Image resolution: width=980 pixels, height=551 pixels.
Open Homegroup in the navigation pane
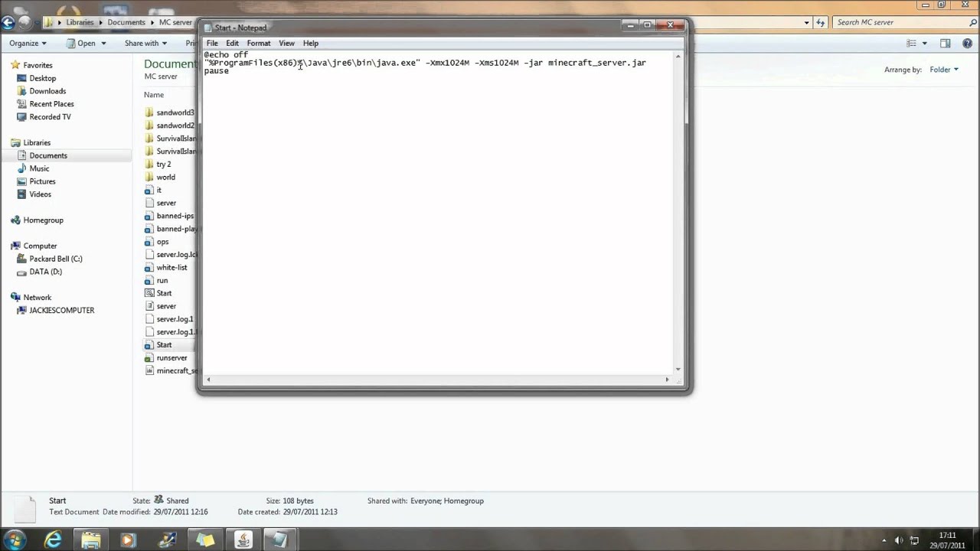tap(43, 220)
